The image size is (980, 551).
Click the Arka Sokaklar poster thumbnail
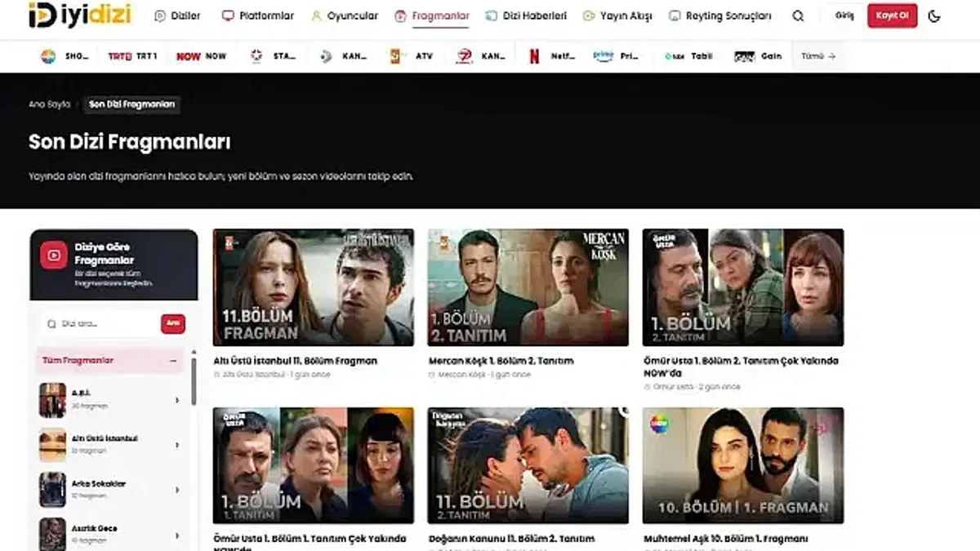tap(52, 490)
